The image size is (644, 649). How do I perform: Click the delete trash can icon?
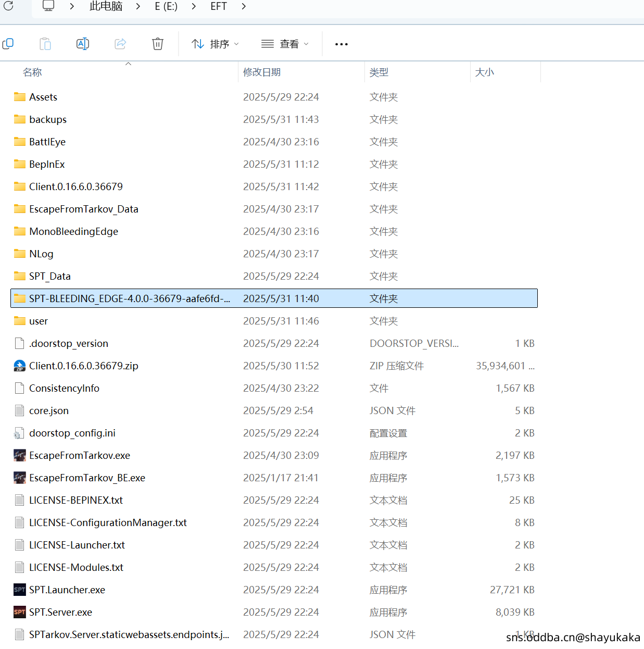click(x=158, y=44)
